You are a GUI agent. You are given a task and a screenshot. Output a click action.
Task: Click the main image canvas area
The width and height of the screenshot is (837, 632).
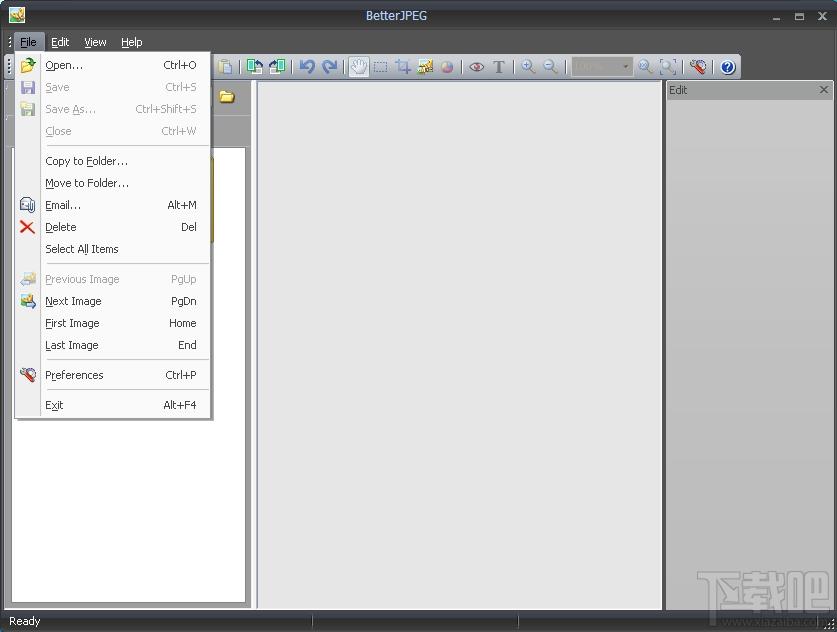[x=459, y=345]
